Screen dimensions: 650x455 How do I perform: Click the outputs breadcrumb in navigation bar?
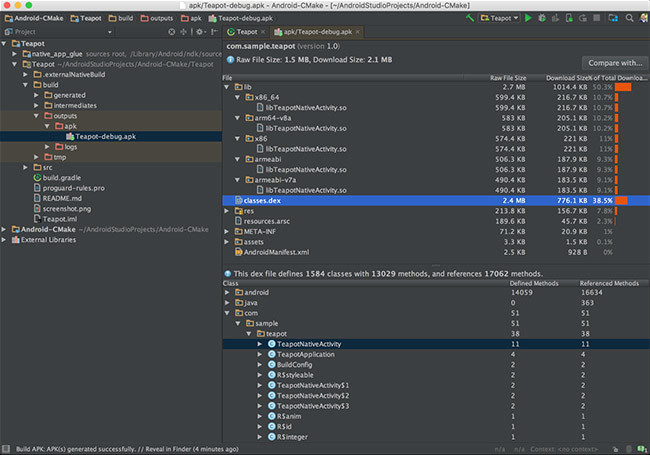(x=157, y=18)
